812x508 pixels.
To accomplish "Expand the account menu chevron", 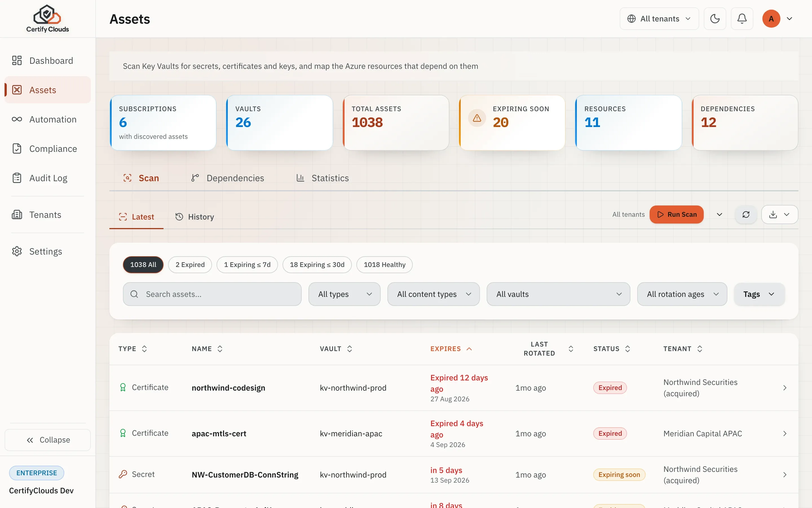I will [789, 18].
